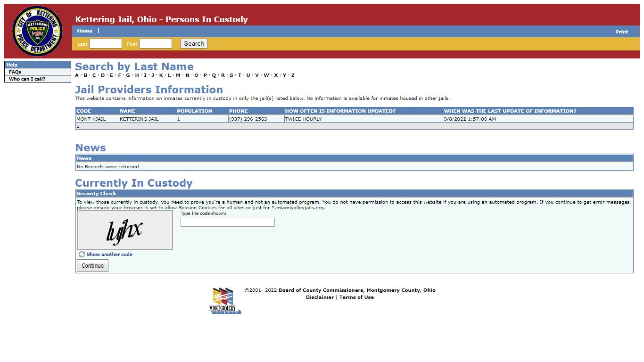Click the Search by Last Name heading
Image resolution: width=644 pixels, height=362 pixels.
[x=134, y=66]
